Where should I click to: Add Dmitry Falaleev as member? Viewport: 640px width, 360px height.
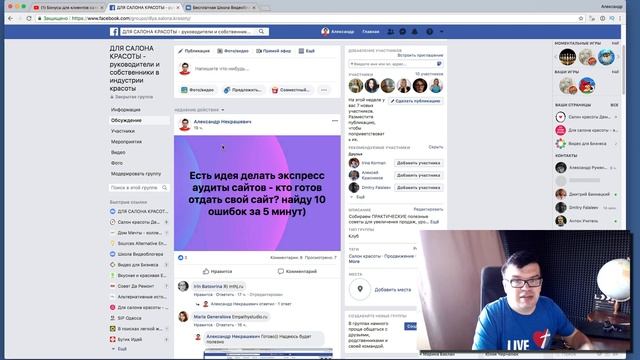coord(418,187)
